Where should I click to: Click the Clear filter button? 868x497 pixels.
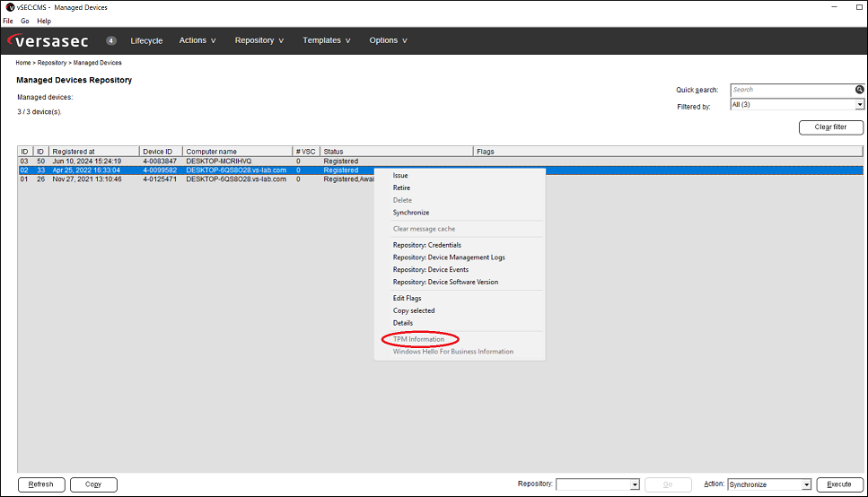(831, 127)
